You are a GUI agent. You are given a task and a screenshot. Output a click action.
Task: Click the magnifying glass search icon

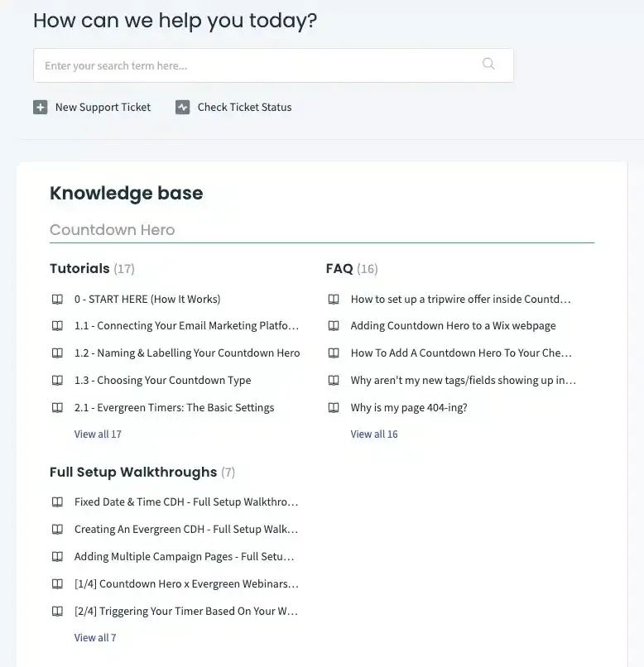488,64
